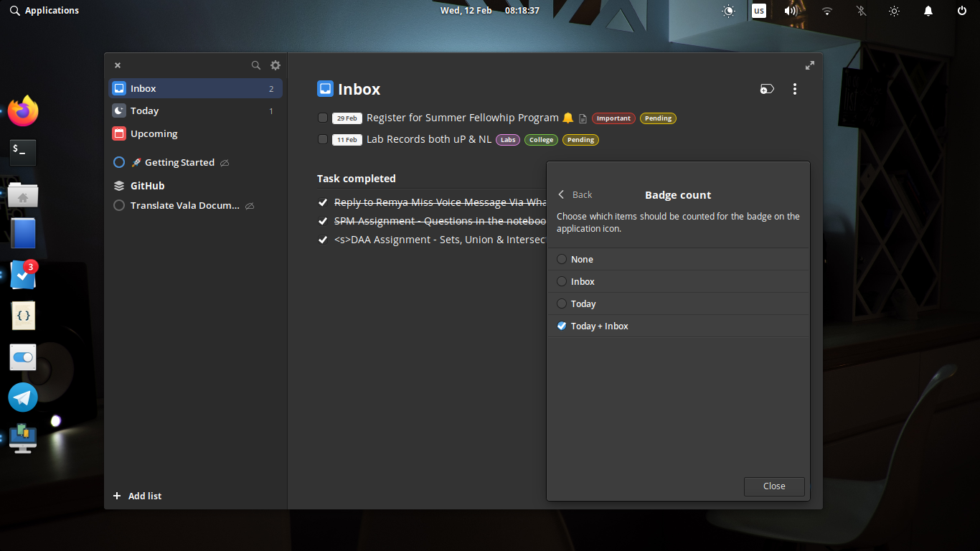Open the power session menu icon
The image size is (980, 551).
click(x=962, y=11)
